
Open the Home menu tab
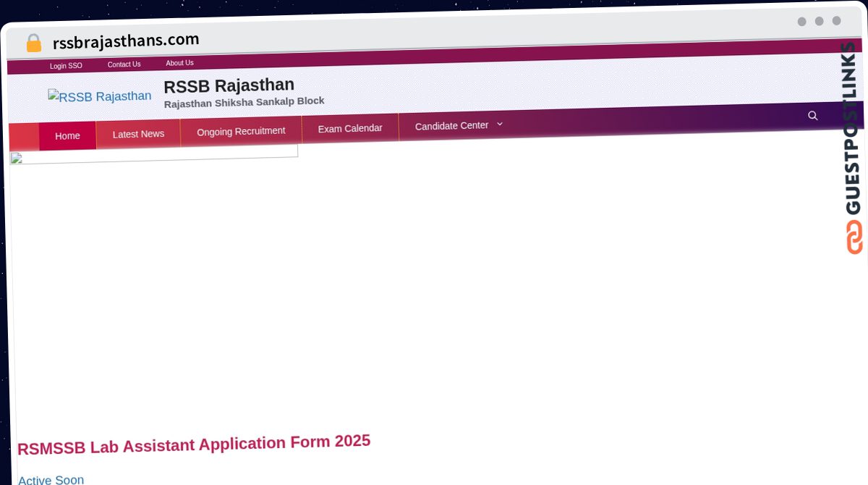tap(67, 136)
